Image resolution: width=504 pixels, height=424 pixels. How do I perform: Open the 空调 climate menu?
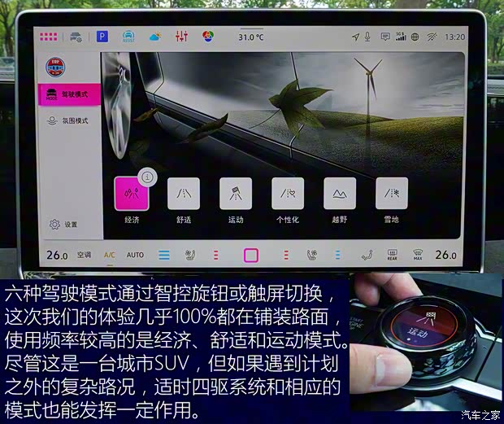tap(85, 255)
